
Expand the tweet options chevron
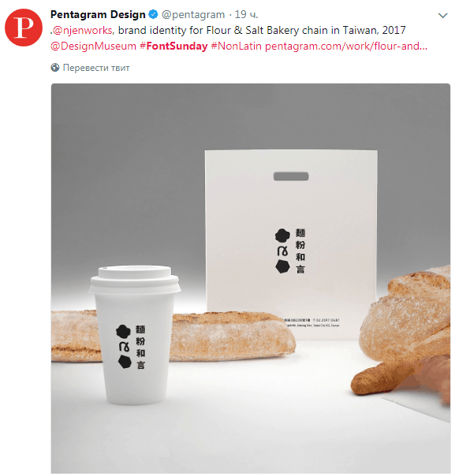(443, 15)
